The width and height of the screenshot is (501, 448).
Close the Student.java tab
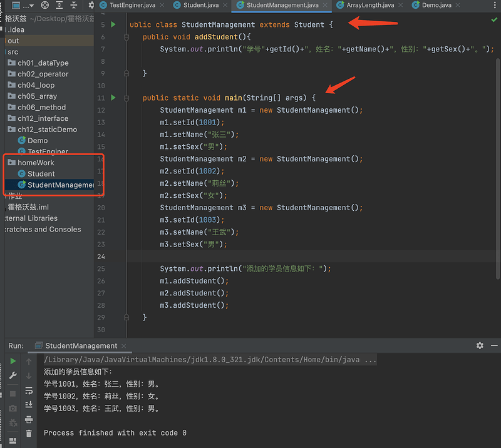point(225,5)
